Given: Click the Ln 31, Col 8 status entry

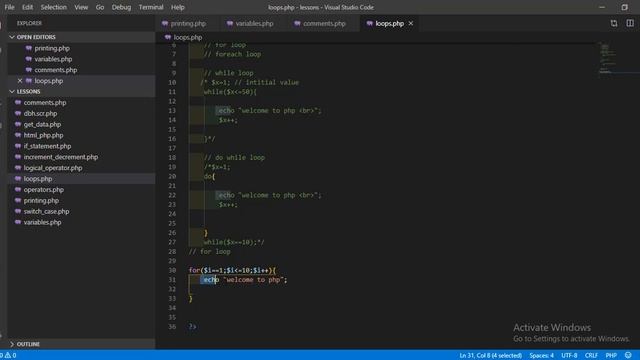Looking at the screenshot, I should coord(490,356).
